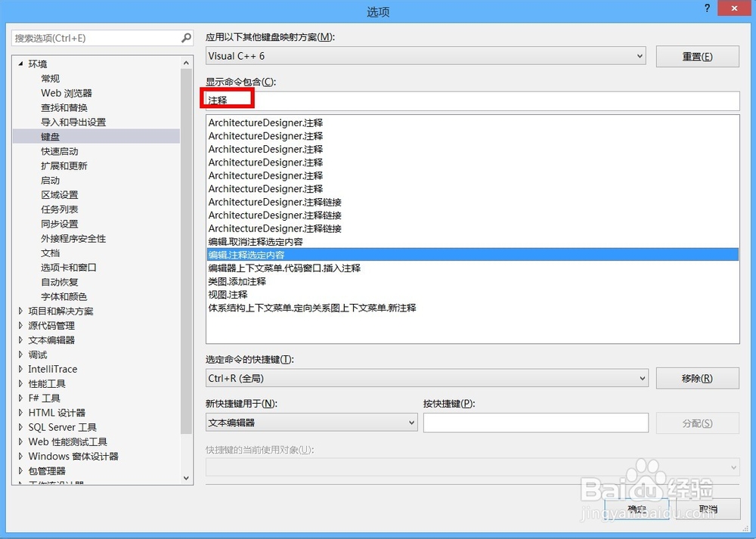Screen dimensions: 756x539
Task: Open the 任务列表 settings page
Action: point(59,209)
